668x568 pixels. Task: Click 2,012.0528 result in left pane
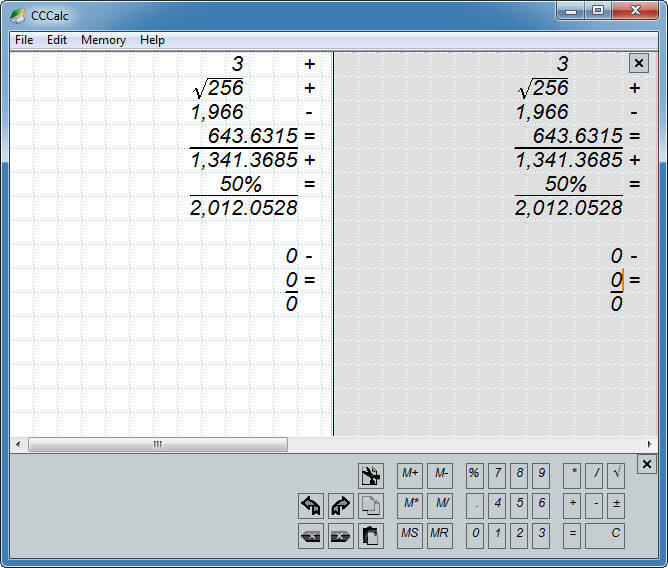(243, 208)
